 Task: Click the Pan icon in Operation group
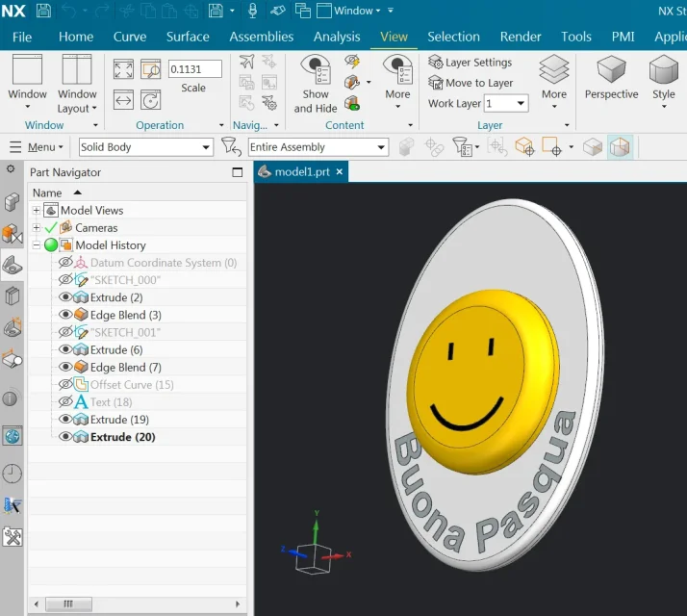click(x=123, y=100)
